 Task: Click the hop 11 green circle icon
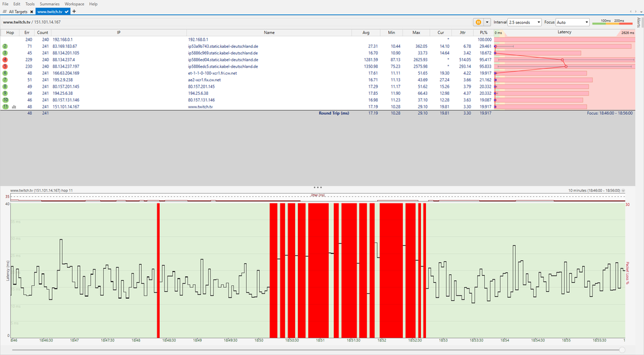point(5,107)
